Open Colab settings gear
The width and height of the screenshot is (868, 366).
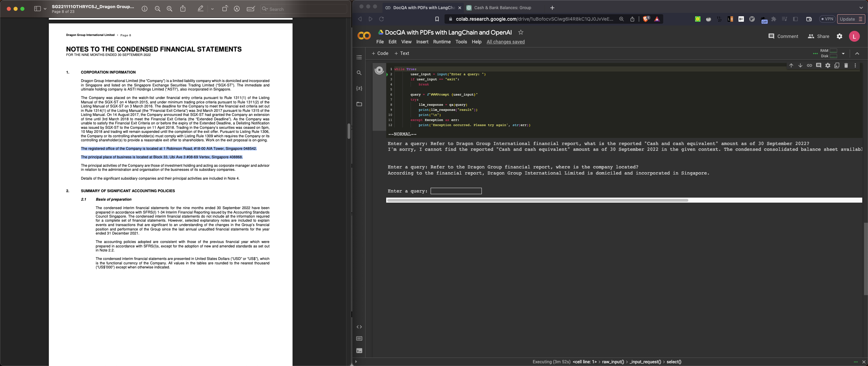[x=840, y=36]
